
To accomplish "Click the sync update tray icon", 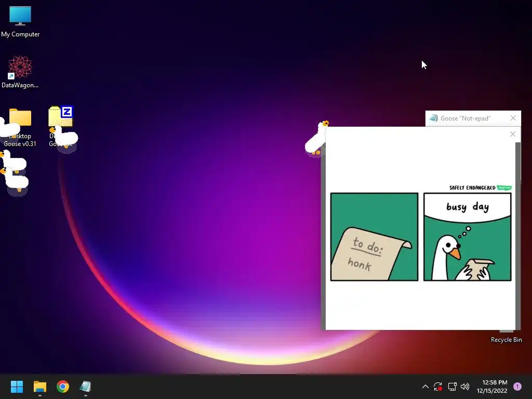I will tap(437, 387).
